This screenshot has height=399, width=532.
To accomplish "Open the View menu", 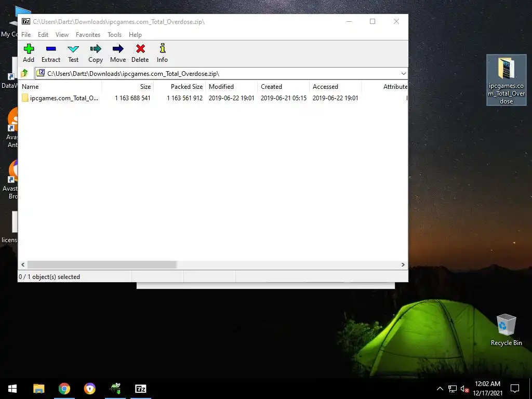I will [62, 35].
